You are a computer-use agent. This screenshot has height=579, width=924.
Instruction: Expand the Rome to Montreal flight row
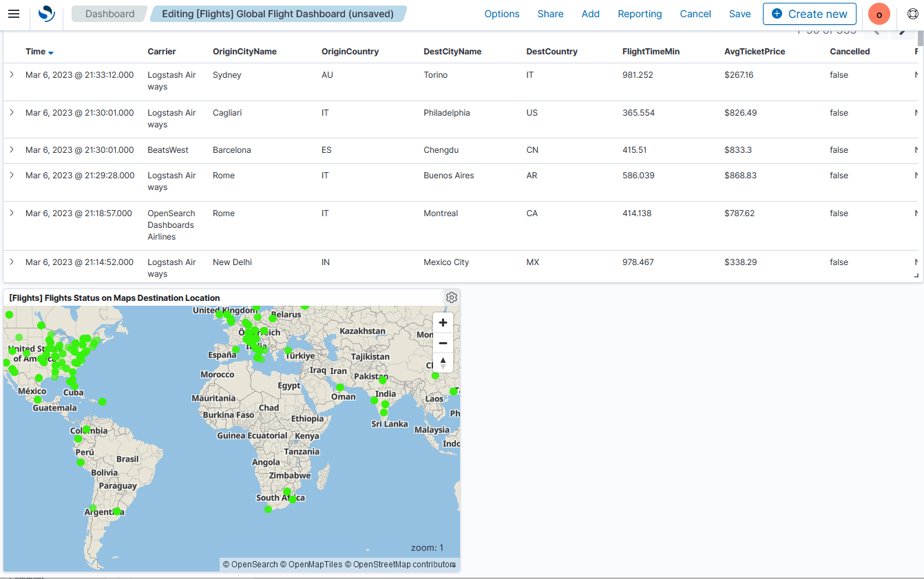(11, 213)
